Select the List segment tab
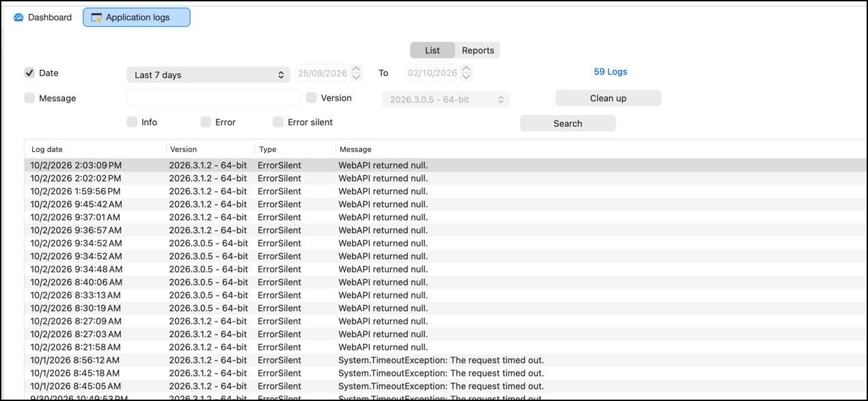868x401 pixels. (433, 50)
